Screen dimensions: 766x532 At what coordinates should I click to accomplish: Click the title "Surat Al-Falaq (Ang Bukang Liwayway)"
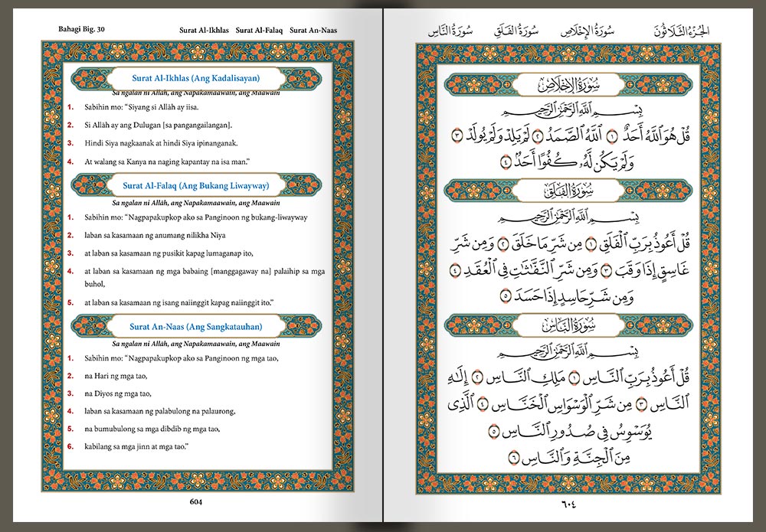[196, 185]
